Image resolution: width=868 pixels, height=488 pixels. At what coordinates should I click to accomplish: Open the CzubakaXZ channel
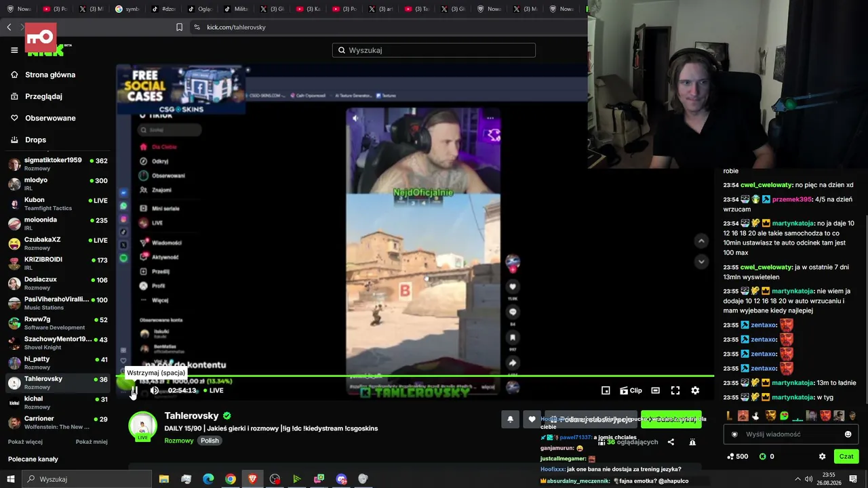click(58, 243)
